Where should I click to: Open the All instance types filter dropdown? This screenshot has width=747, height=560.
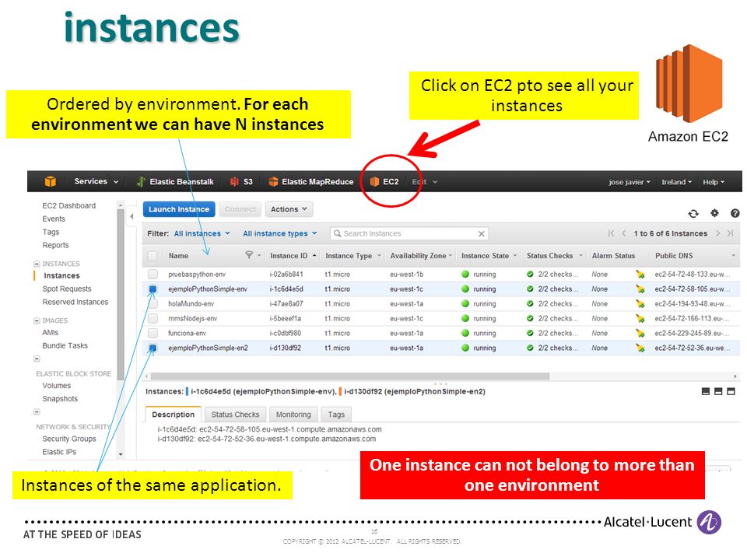(279, 233)
